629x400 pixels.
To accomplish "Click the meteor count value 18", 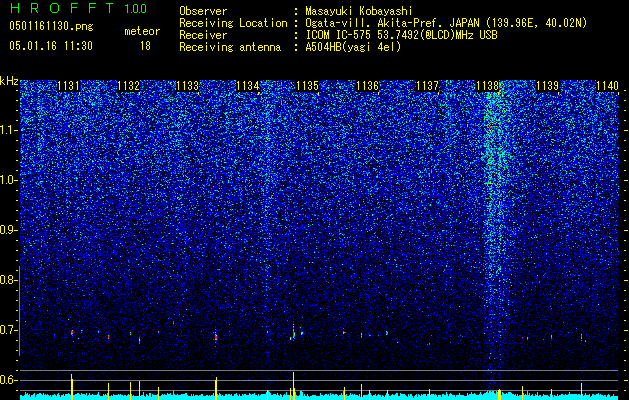I will [145, 46].
